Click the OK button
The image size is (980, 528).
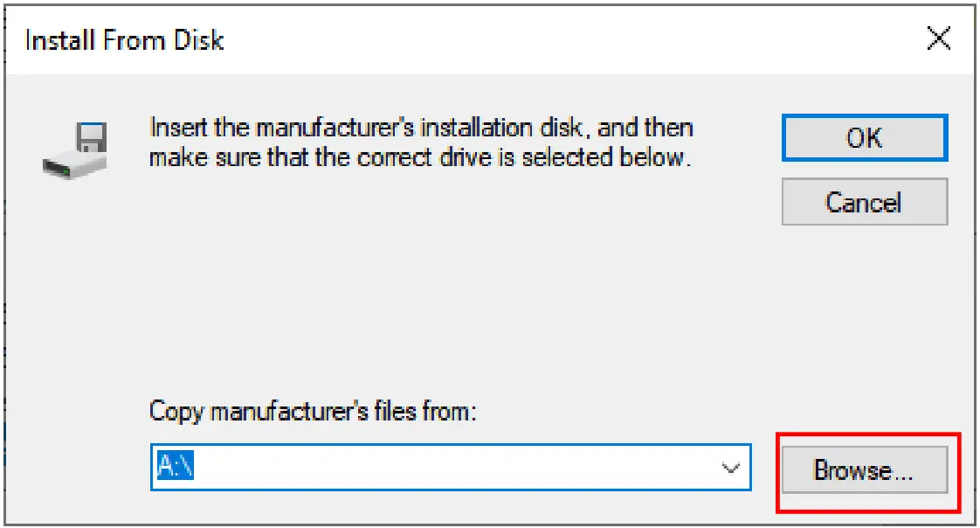click(864, 138)
